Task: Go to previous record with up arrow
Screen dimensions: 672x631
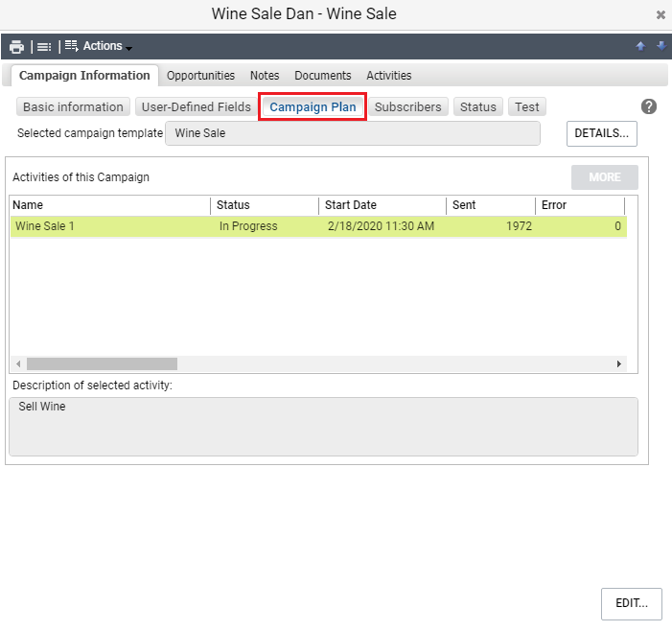Action: tap(640, 46)
